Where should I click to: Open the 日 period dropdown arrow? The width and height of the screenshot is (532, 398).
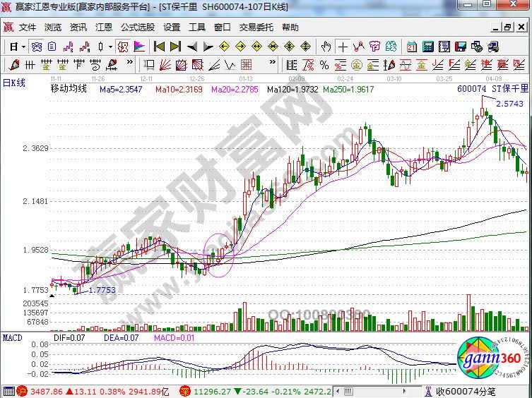[x=23, y=47]
